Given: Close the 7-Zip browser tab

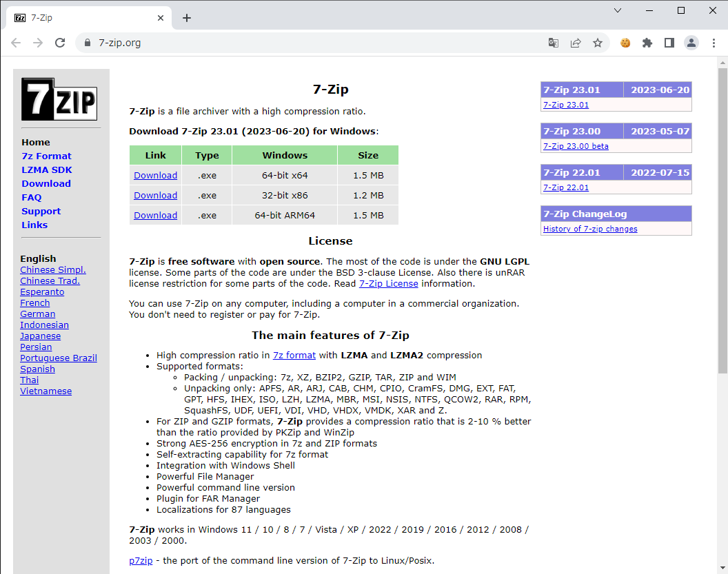Looking at the screenshot, I should 161,18.
